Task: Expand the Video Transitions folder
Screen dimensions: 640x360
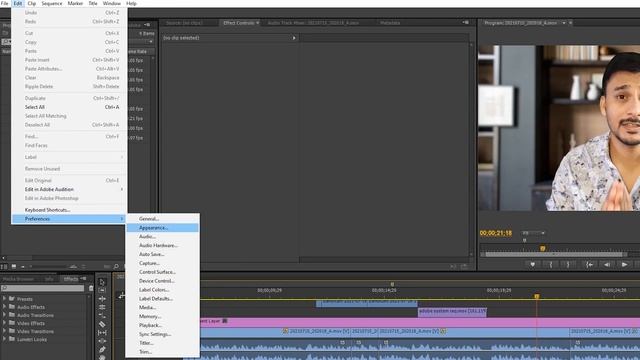Action: coord(4,331)
